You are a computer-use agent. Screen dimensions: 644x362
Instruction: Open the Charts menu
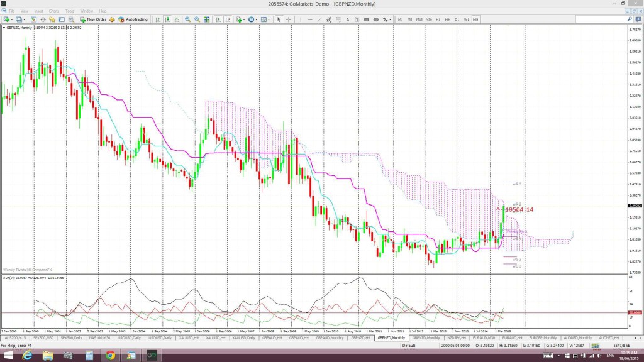pyautogui.click(x=54, y=11)
